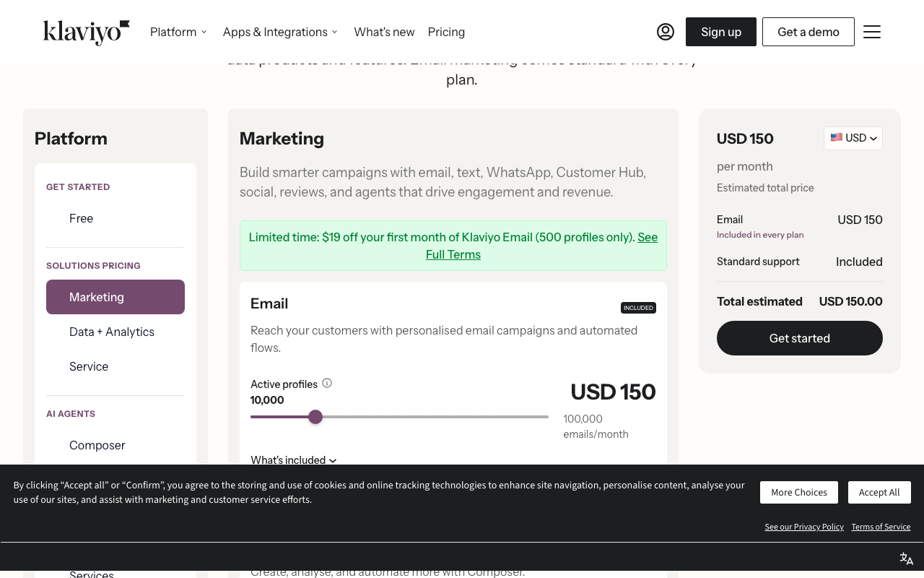Click the INCLUDED badge on Email
This screenshot has width=924, height=578.
tap(638, 308)
